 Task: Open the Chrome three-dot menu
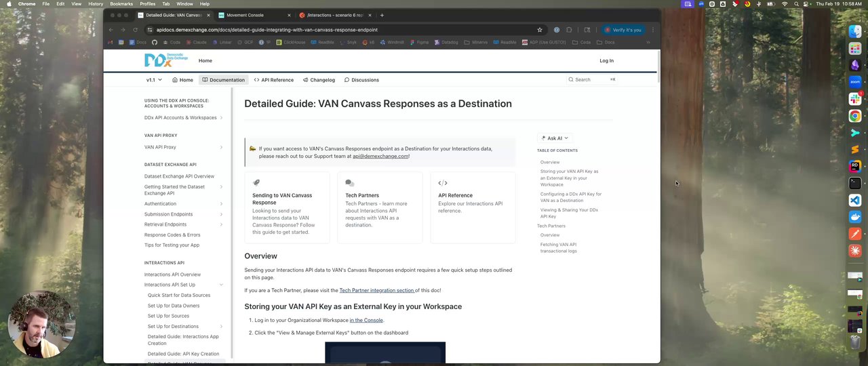tap(652, 30)
